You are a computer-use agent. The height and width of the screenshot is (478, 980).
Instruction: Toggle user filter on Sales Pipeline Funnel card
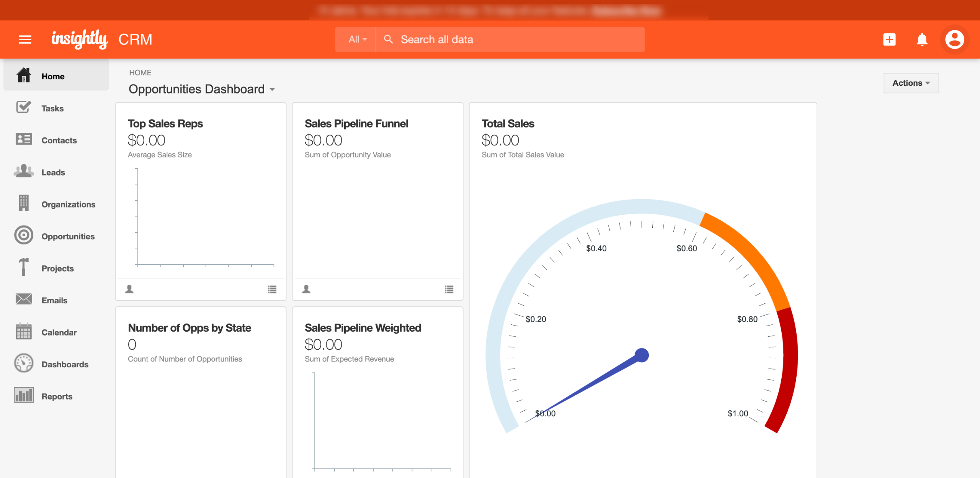point(306,289)
